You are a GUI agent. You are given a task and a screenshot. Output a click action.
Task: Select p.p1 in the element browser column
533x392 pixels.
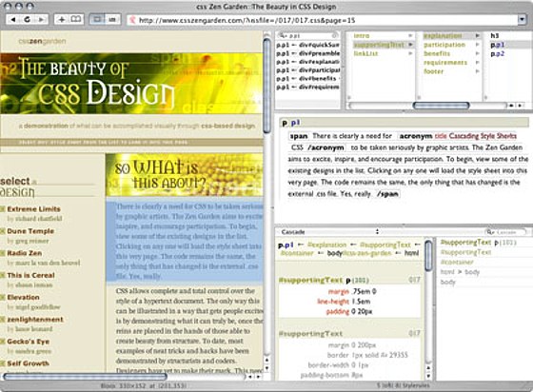tap(497, 45)
